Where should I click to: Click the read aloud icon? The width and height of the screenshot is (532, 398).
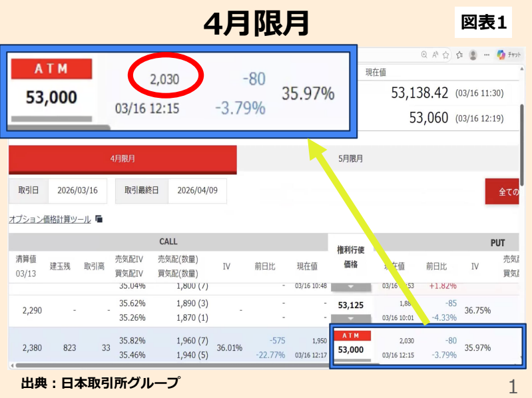pyautogui.click(x=435, y=55)
